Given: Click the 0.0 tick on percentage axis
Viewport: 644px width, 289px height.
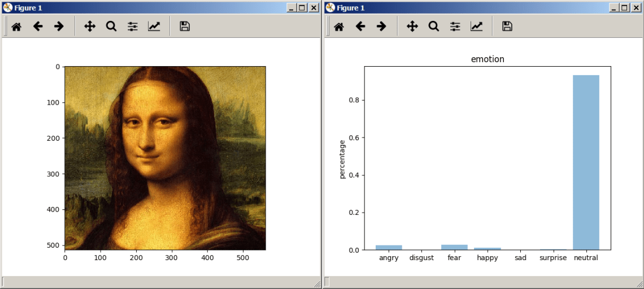Looking at the screenshot, I should (x=354, y=250).
